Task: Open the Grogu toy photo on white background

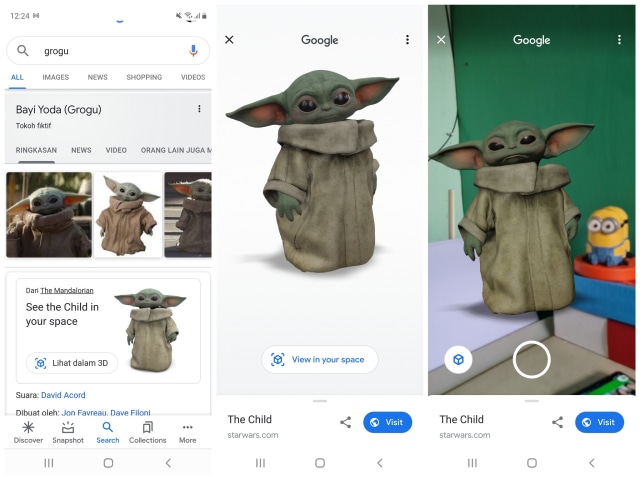Action: click(128, 215)
